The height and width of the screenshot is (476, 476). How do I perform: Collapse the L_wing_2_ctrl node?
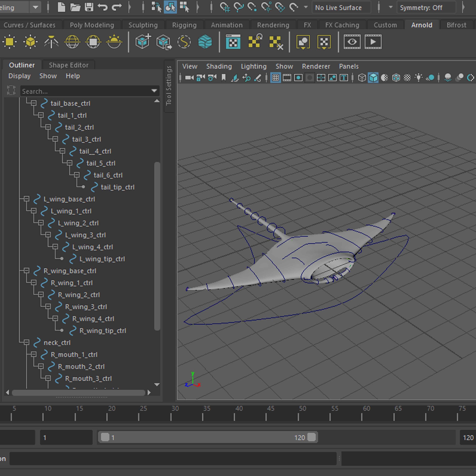41,223
